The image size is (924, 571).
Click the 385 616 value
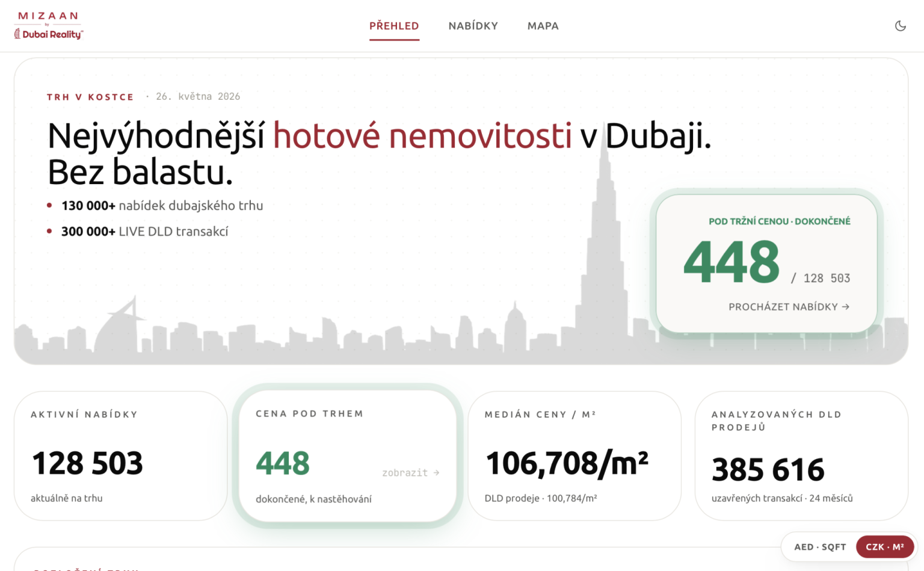(768, 469)
